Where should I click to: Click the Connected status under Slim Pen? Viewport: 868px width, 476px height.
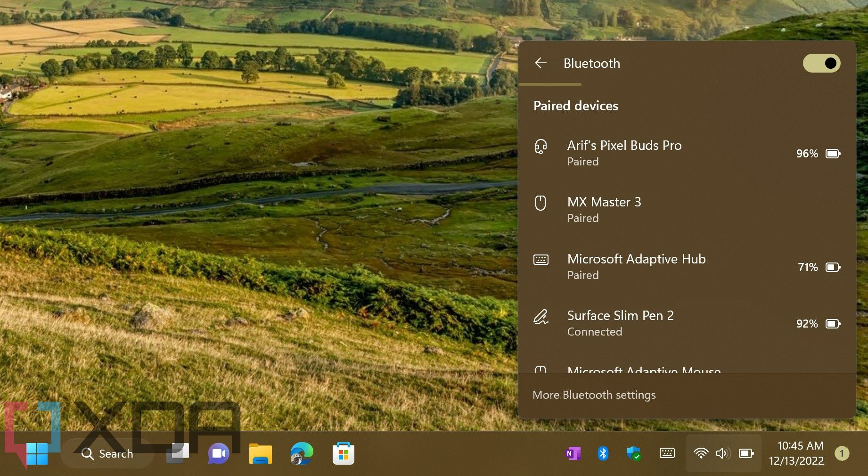point(595,332)
